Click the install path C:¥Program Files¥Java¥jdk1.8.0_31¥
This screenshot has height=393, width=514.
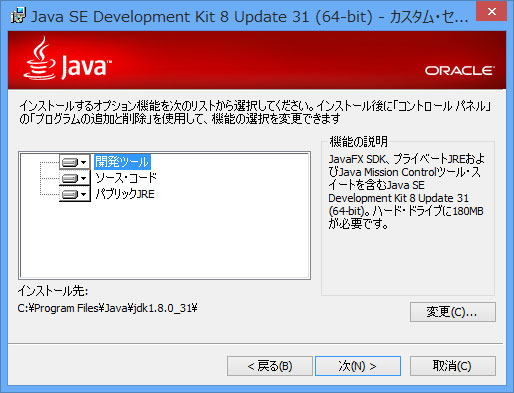107,308
